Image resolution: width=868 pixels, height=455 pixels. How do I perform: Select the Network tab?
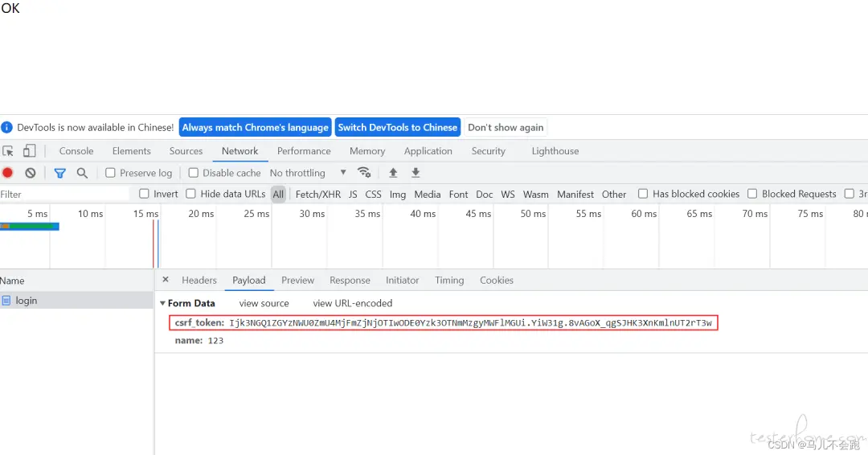coord(240,151)
